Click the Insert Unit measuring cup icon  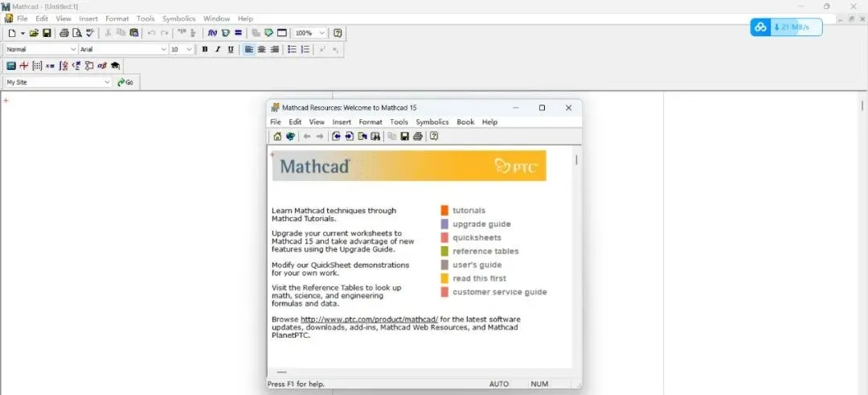click(225, 33)
